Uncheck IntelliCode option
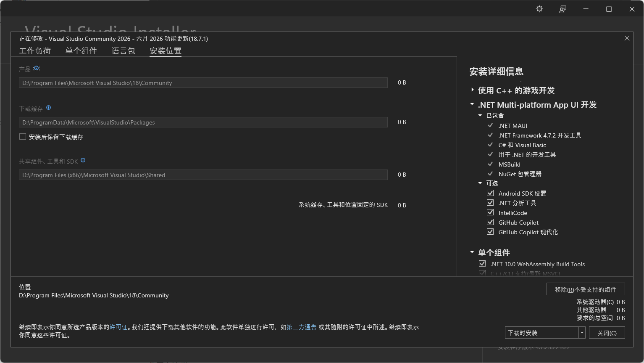 coord(490,212)
